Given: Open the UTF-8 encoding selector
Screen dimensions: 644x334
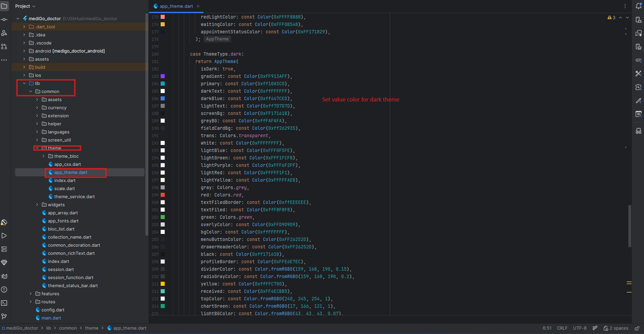Looking at the screenshot, I should click(x=580, y=328).
